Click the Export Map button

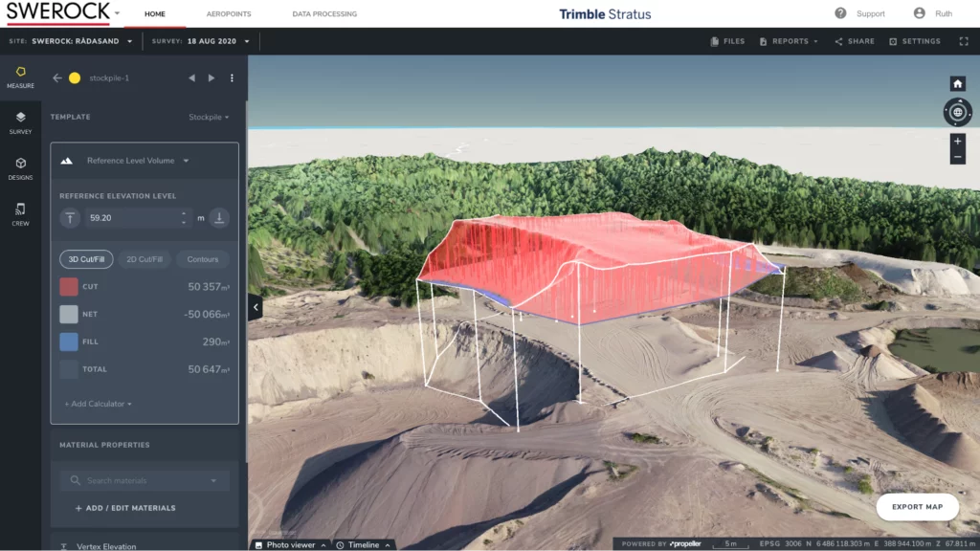click(917, 507)
